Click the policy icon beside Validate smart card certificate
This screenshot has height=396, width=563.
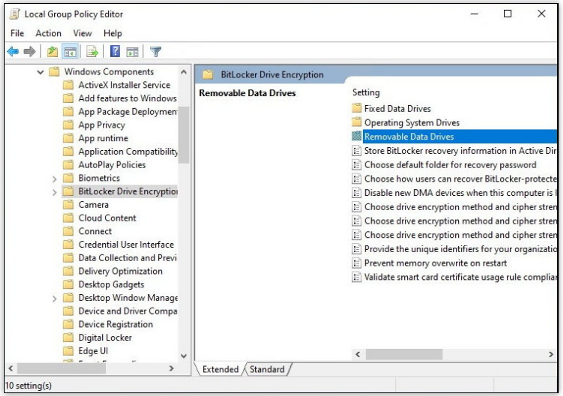[357, 277]
